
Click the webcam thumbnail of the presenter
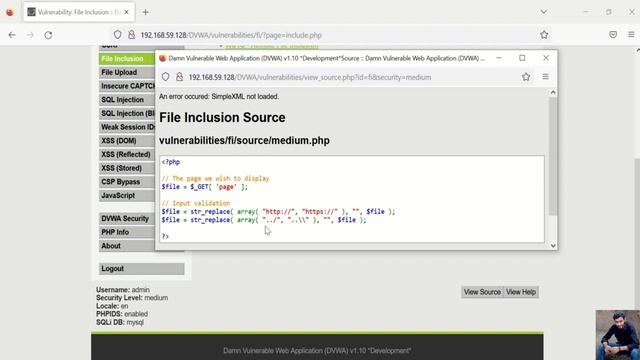tap(618, 335)
